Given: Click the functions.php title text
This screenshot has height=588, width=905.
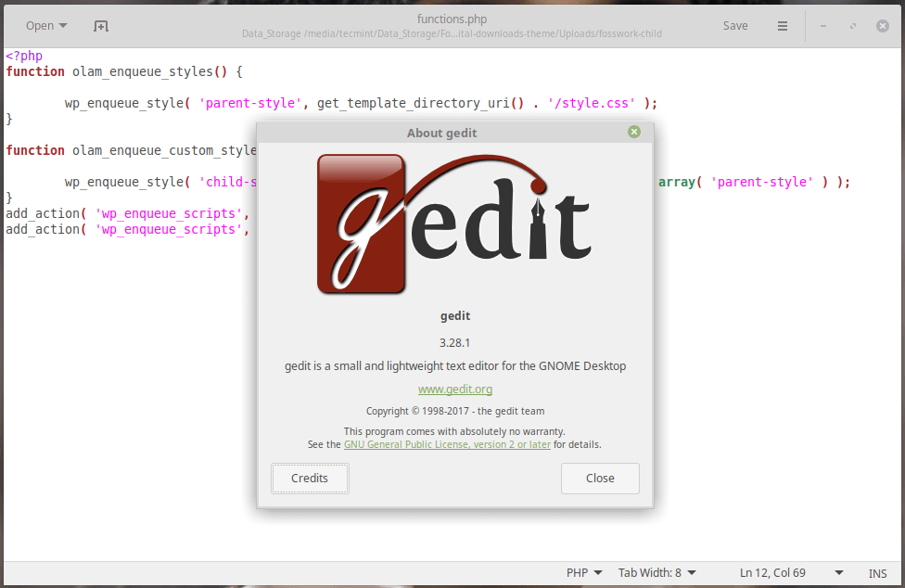Looking at the screenshot, I should point(452,19).
